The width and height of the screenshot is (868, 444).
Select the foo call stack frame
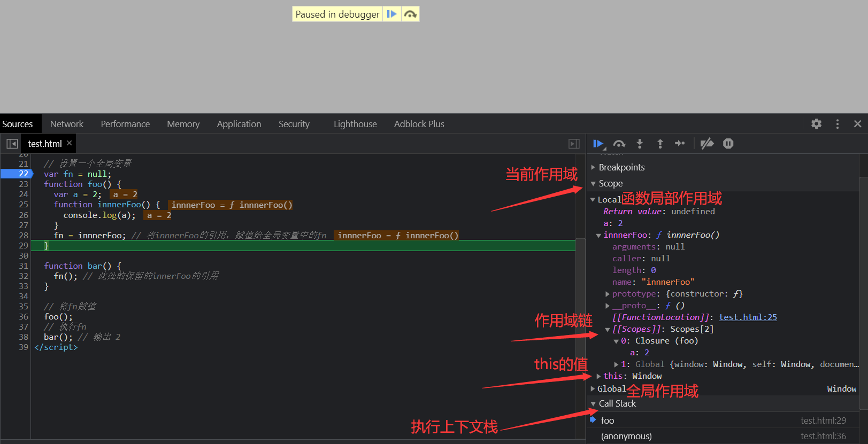point(724,420)
